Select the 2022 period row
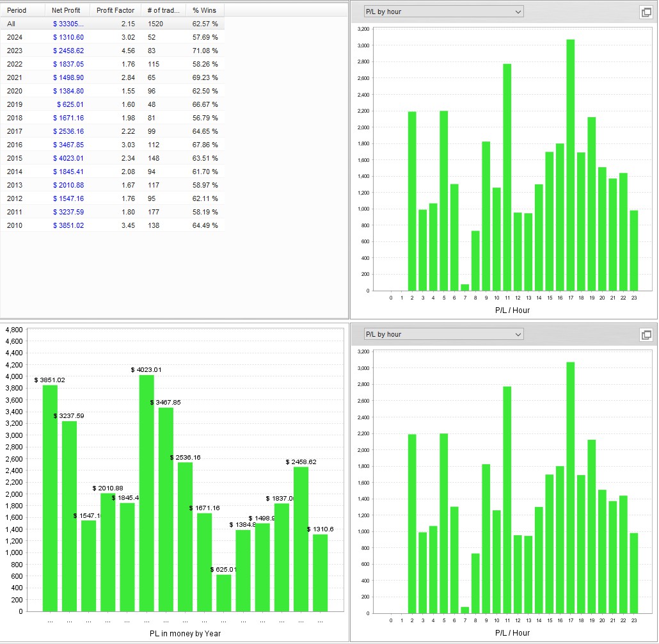 click(112, 65)
